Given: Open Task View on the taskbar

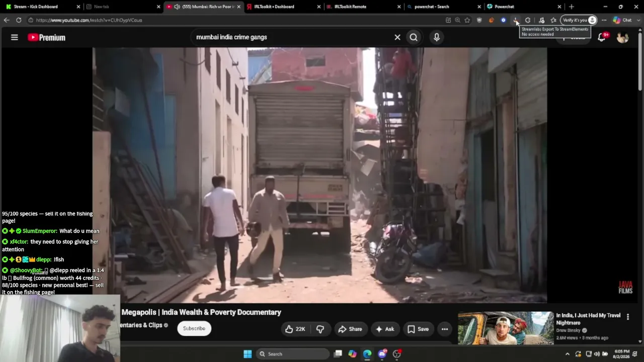Looking at the screenshot, I should click(338, 354).
